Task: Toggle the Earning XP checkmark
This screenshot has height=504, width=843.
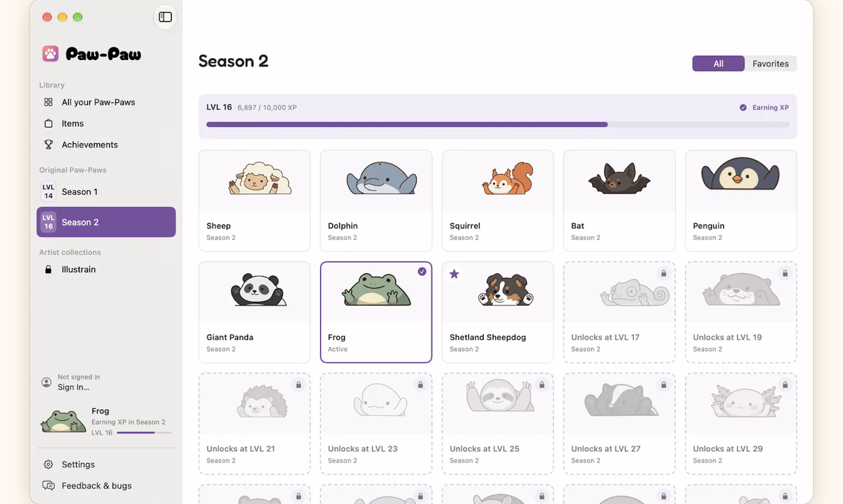Action: click(743, 107)
